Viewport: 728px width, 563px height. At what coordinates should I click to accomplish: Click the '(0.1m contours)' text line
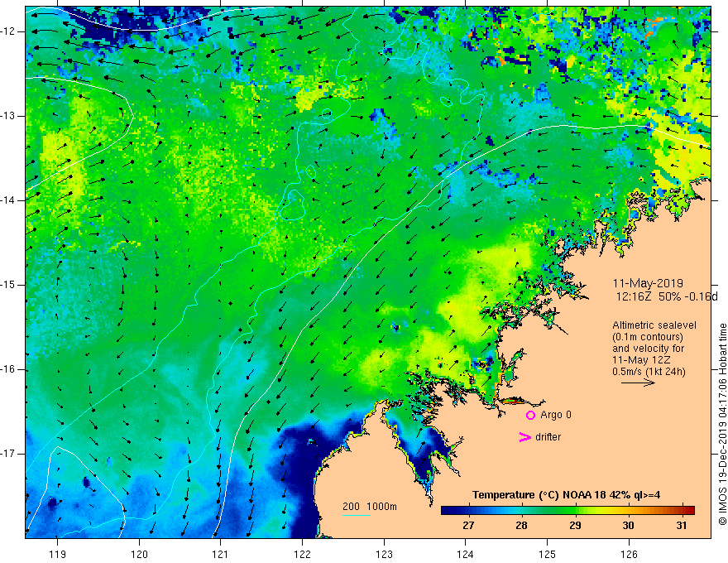point(647,337)
